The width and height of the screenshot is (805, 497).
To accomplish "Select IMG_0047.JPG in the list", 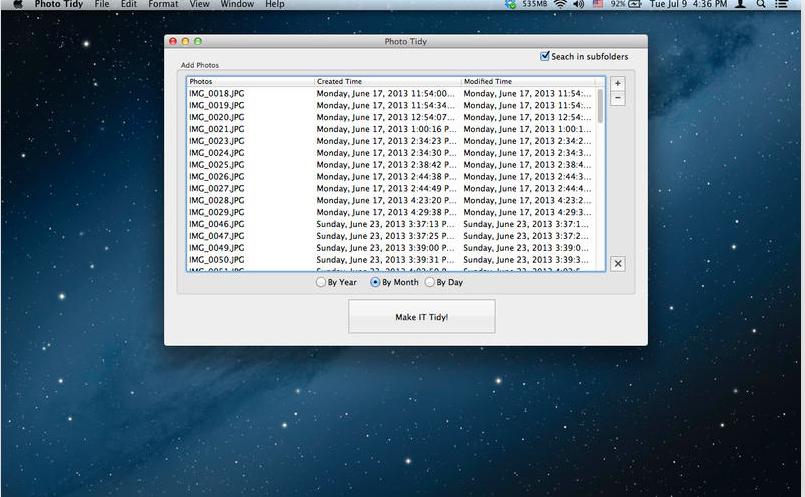I will click(x=217, y=236).
